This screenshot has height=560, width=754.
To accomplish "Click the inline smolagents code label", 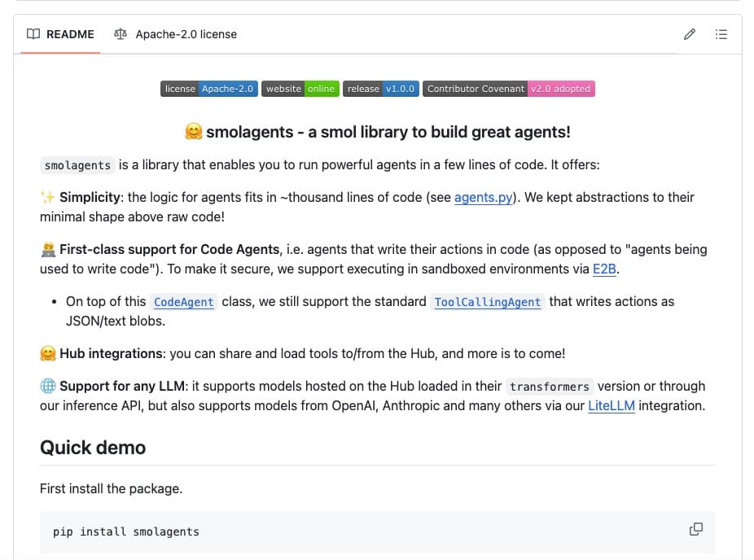I will pyautogui.click(x=77, y=165).
